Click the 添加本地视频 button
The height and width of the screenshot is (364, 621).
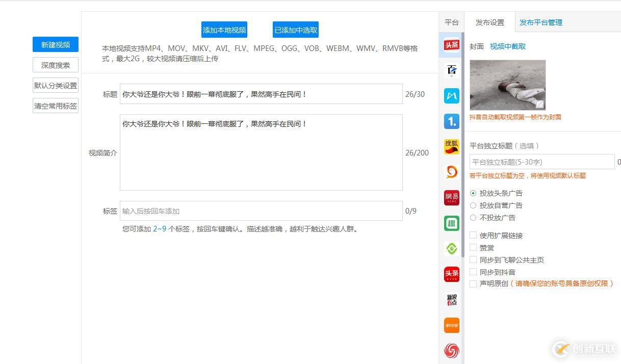(224, 30)
